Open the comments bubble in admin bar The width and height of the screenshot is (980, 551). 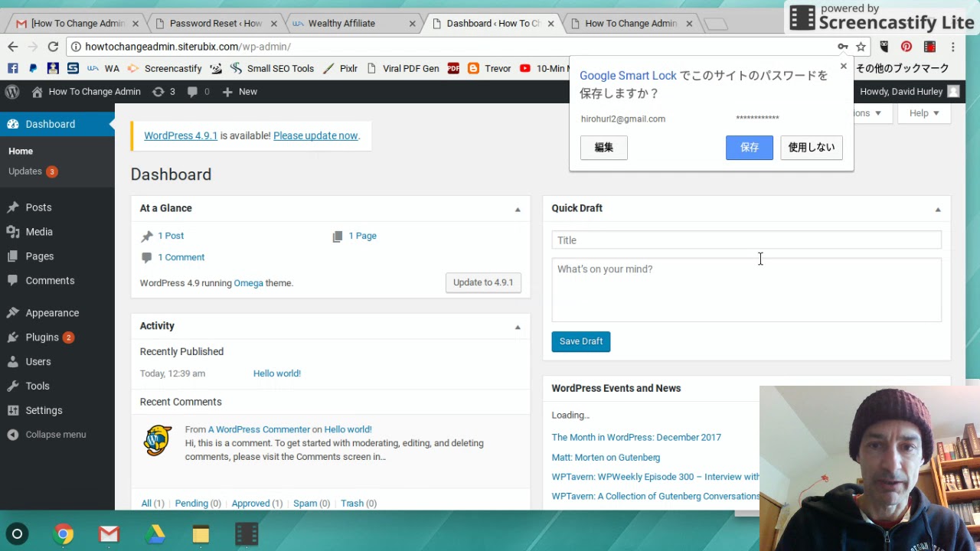click(198, 92)
